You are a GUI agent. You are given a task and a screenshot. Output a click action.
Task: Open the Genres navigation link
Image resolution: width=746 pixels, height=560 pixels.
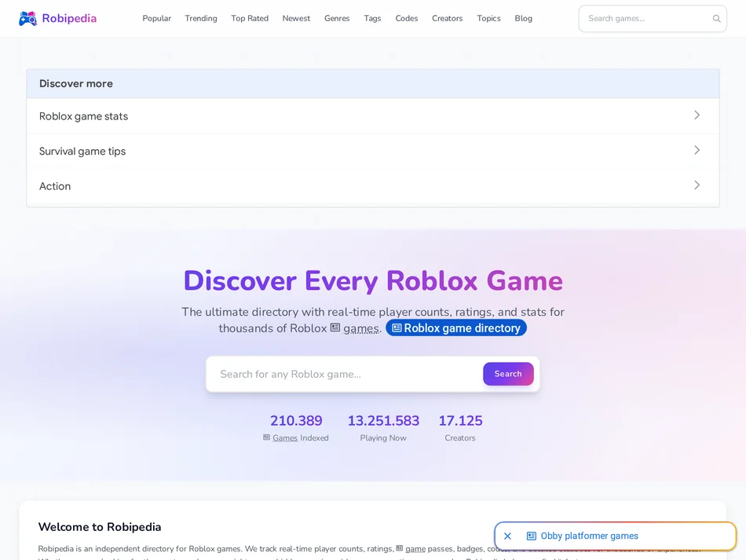pyautogui.click(x=337, y=19)
